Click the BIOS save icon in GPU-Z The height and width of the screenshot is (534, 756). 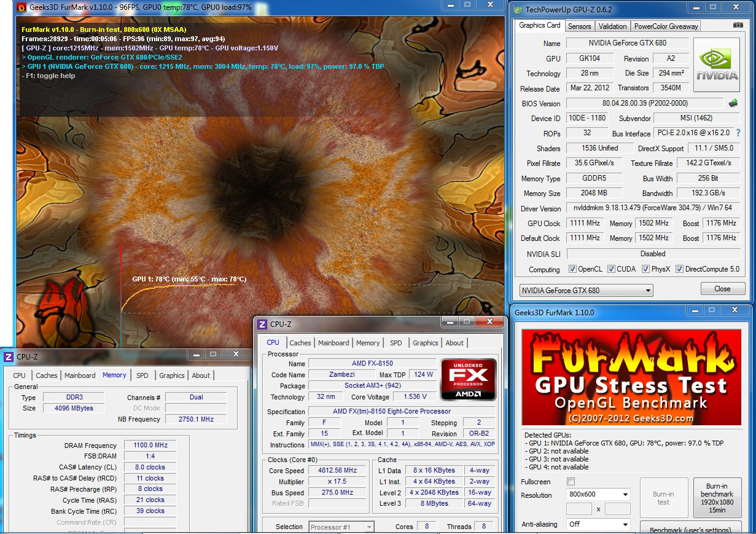coord(733,103)
